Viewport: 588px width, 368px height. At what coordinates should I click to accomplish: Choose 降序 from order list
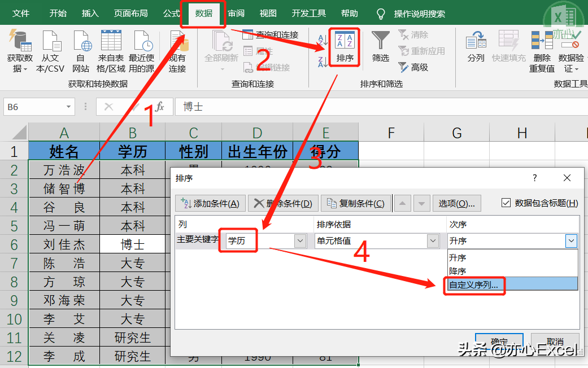[513, 271]
